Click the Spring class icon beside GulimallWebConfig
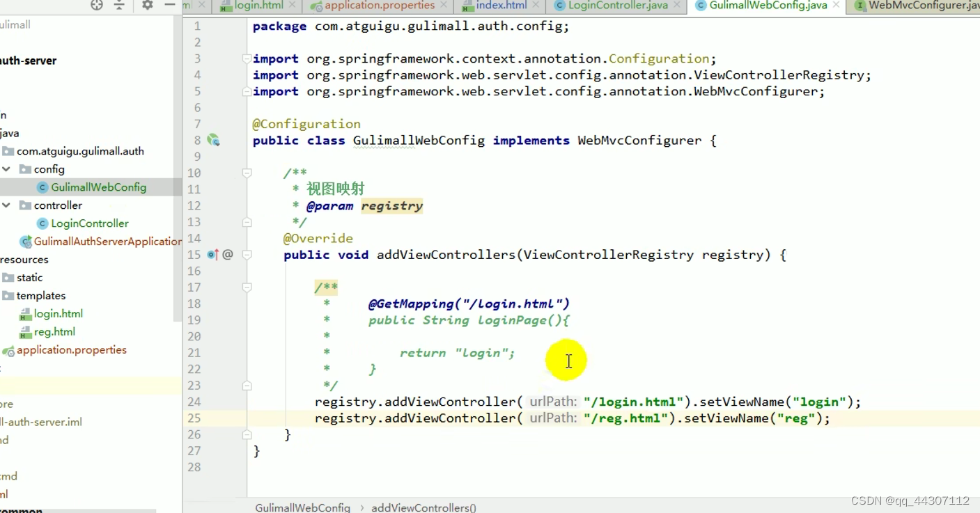 214,140
